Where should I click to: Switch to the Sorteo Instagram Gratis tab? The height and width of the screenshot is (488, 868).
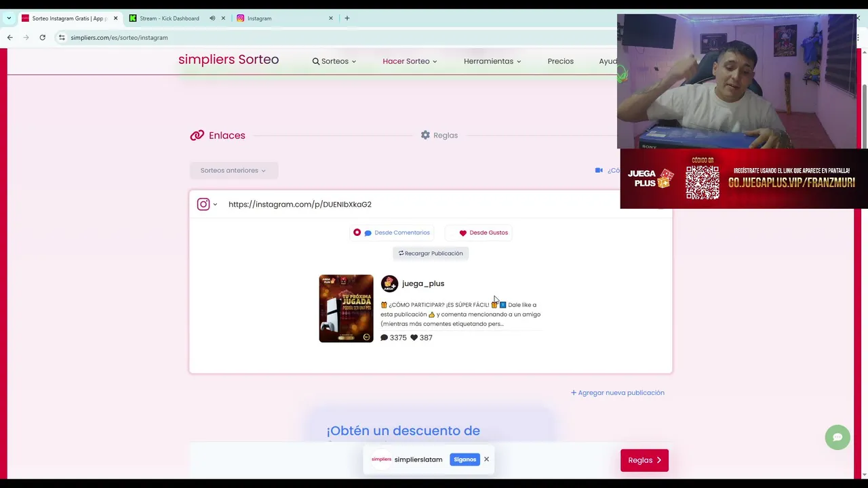coord(68,18)
